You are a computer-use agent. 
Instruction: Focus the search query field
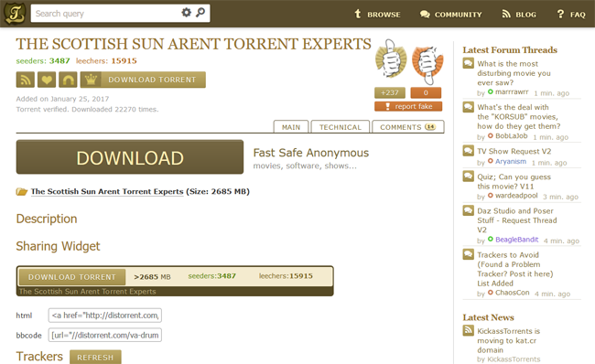click(x=106, y=14)
